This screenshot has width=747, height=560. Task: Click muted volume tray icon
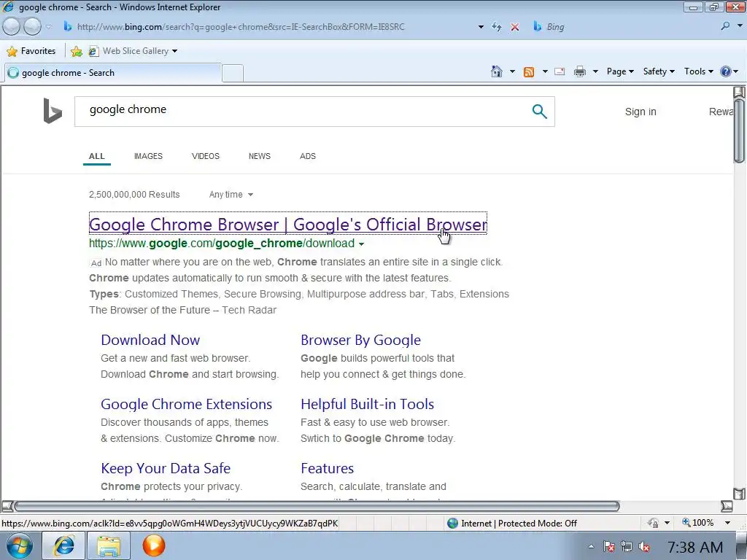coord(644,547)
